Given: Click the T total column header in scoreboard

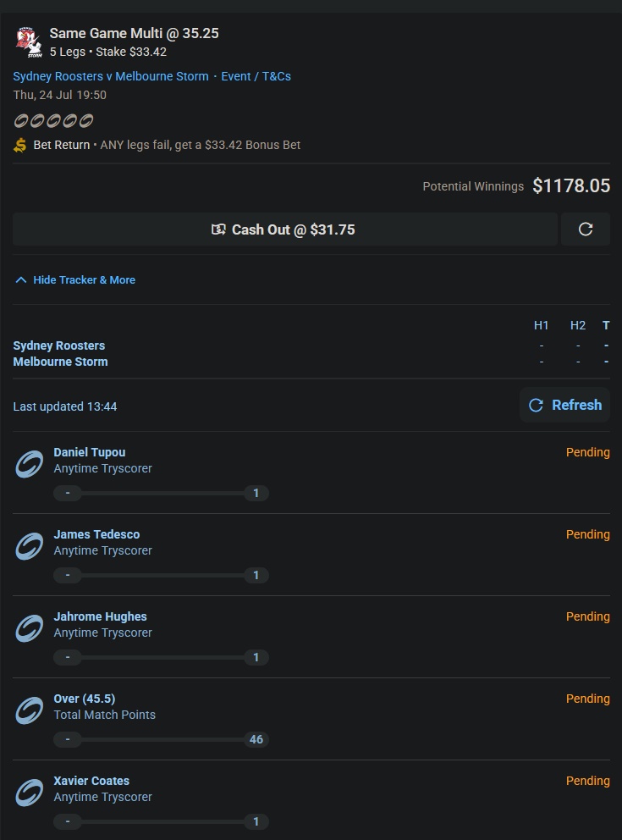Looking at the screenshot, I should coord(606,325).
